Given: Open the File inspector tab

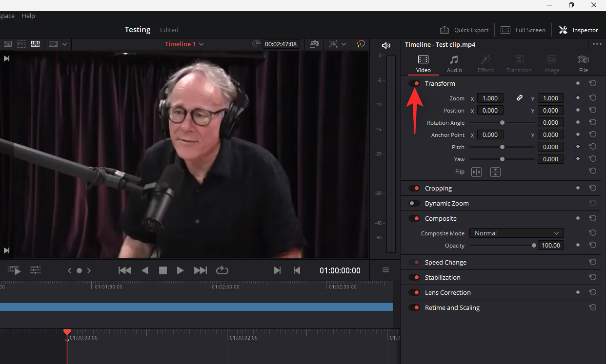Looking at the screenshot, I should [583, 64].
